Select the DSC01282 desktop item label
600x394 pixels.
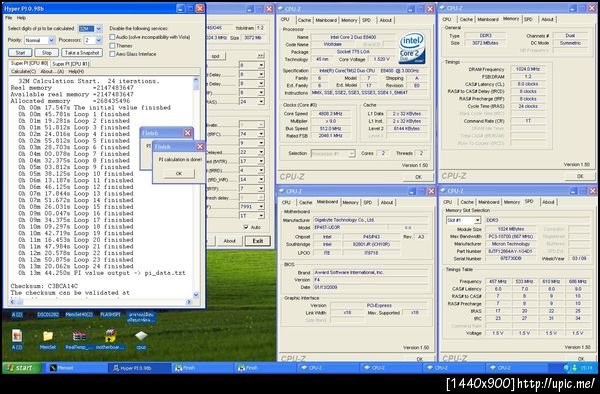(x=48, y=315)
